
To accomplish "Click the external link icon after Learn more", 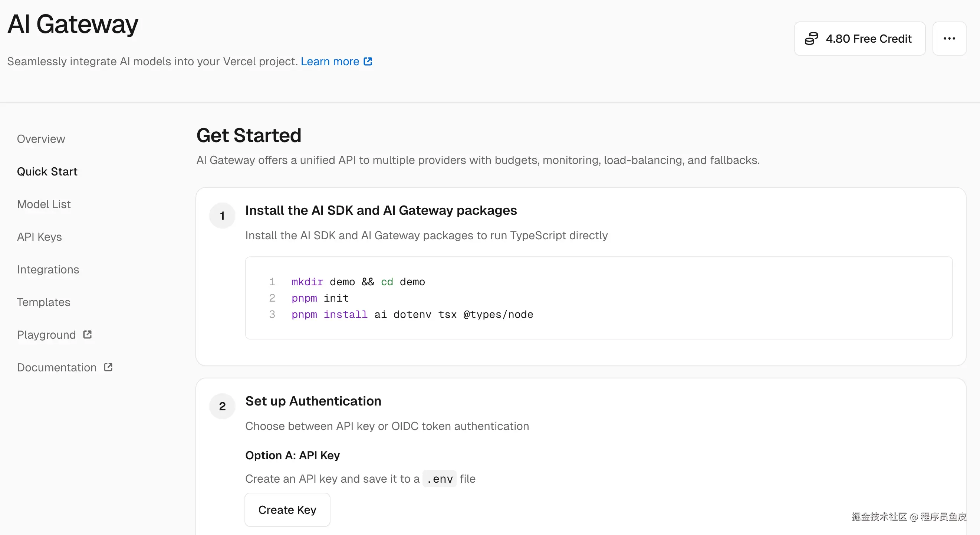I will [368, 61].
